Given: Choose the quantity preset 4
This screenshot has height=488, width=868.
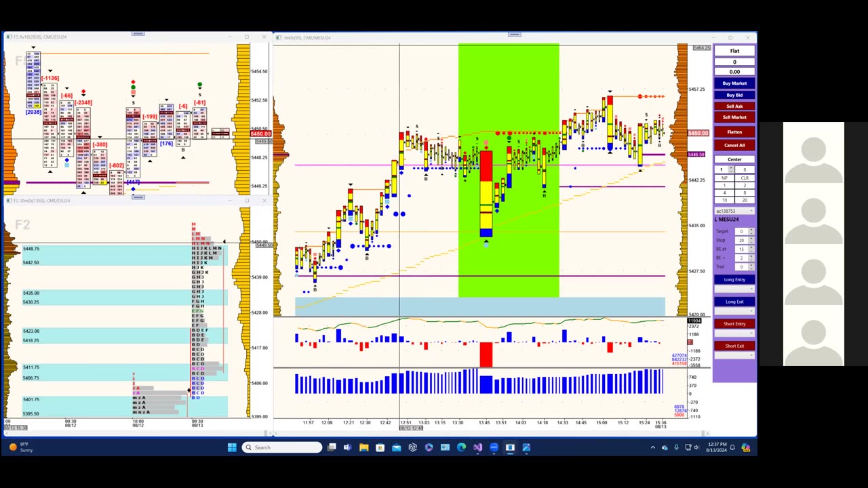Looking at the screenshot, I should [724, 192].
